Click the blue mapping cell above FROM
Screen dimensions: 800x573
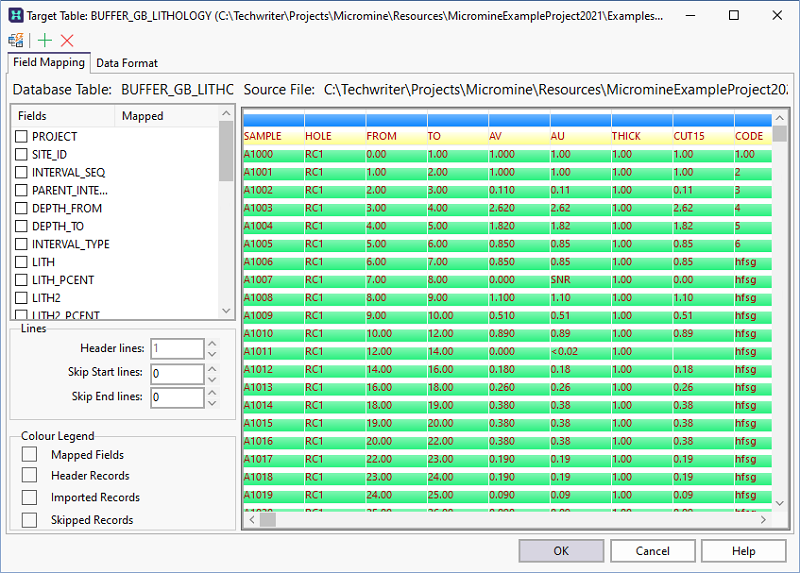[x=396, y=120]
